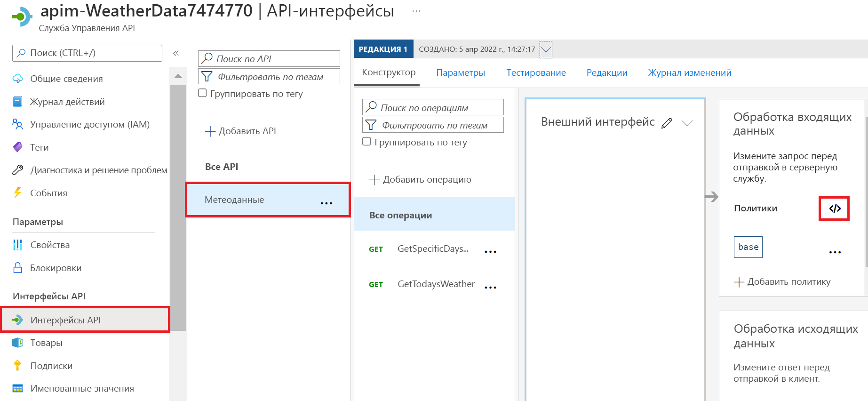Image resolution: width=868 pixels, height=401 pixels.
Task: Click the Обработка исходящих данных heading
Action: point(796,336)
